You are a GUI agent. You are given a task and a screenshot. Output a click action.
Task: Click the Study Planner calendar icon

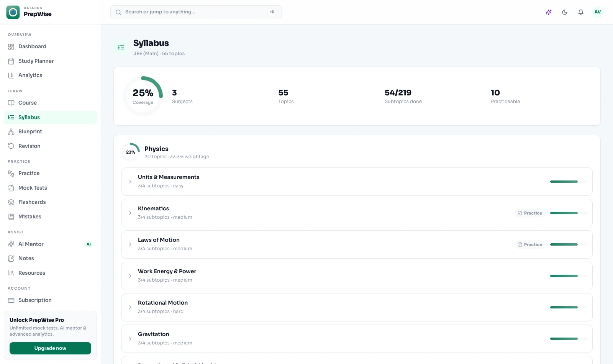(x=11, y=61)
